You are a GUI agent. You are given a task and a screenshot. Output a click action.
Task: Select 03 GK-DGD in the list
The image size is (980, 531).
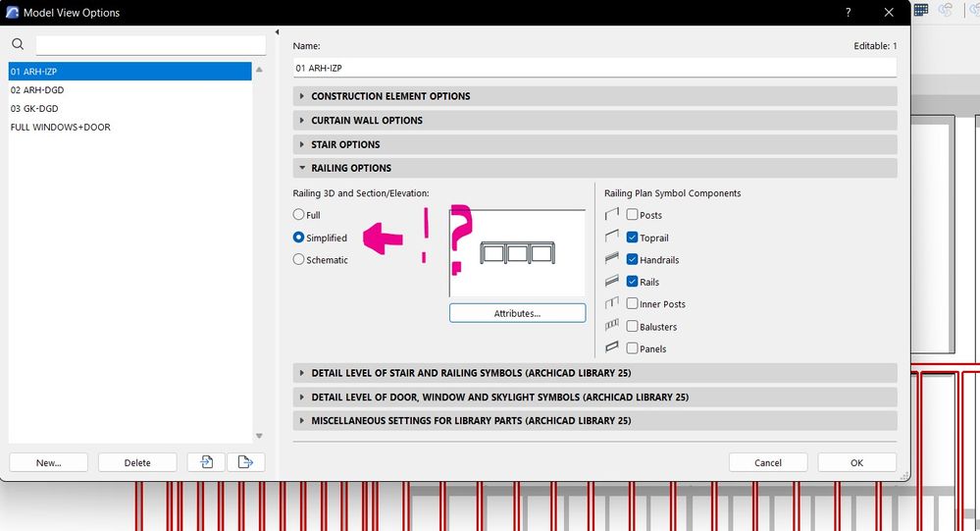pyautogui.click(x=130, y=108)
